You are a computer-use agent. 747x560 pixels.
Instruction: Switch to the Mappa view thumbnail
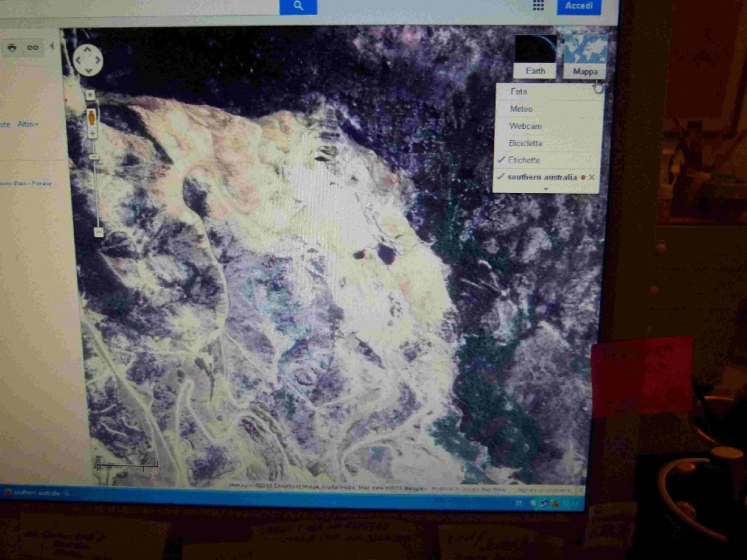tap(585, 56)
